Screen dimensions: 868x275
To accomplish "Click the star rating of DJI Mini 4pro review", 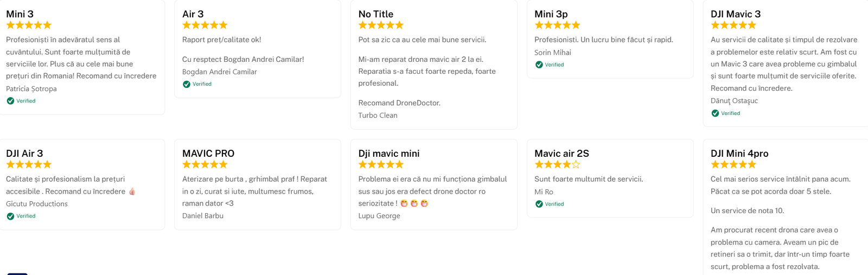I will tap(733, 164).
